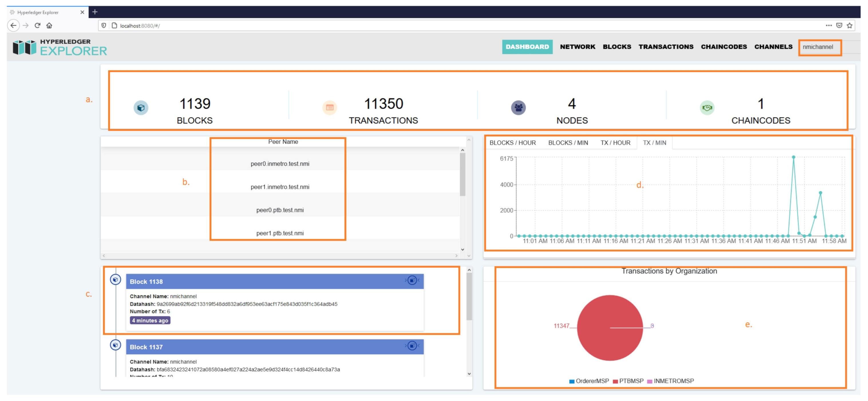The height and width of the screenshot is (401, 868).
Task: Click the browser home icon
Action: (x=49, y=25)
